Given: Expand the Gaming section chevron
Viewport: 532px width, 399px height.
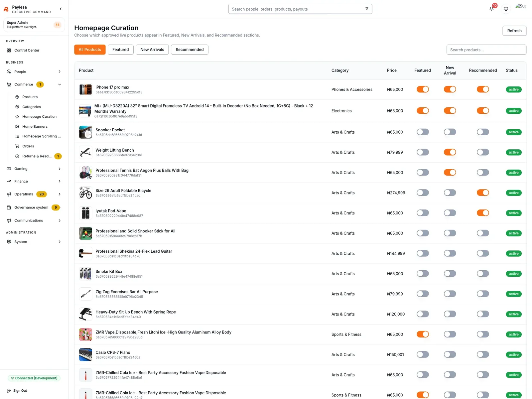Looking at the screenshot, I should click(60, 169).
